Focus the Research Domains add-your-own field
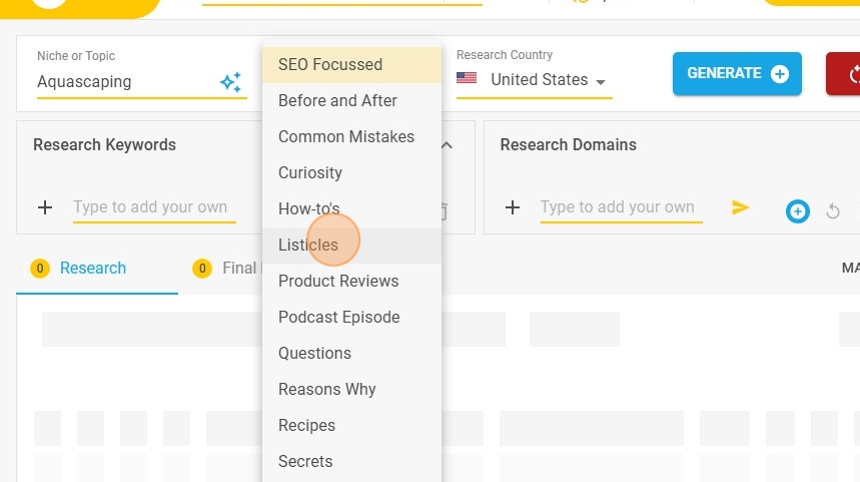The width and height of the screenshot is (860, 482). point(620,208)
